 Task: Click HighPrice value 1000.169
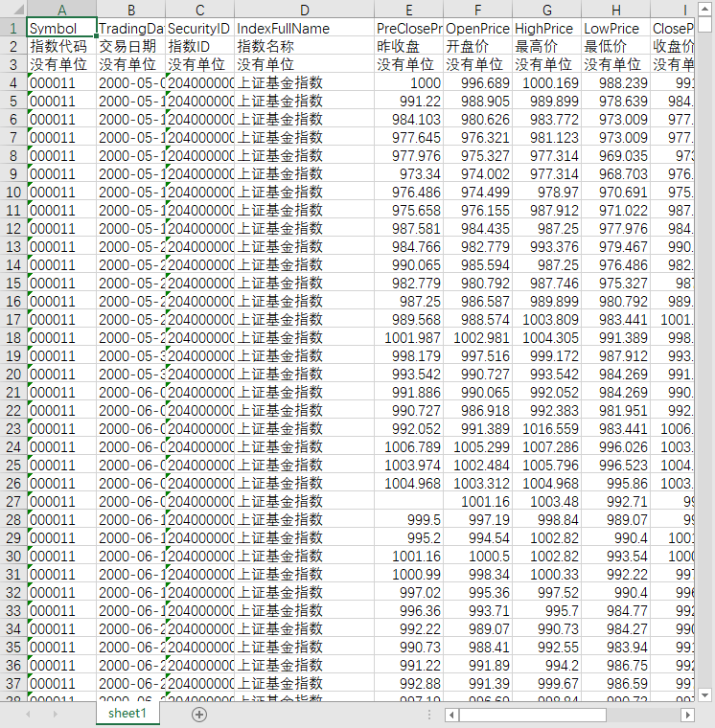pyautogui.click(x=547, y=82)
